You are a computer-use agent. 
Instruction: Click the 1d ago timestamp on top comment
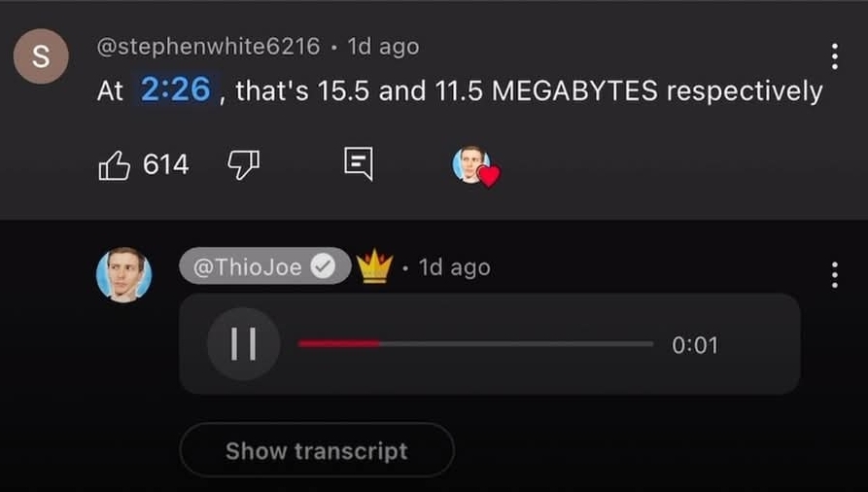click(383, 47)
